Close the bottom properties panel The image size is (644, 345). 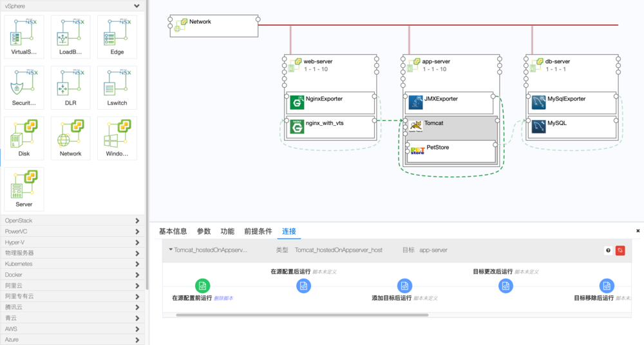click(x=638, y=231)
